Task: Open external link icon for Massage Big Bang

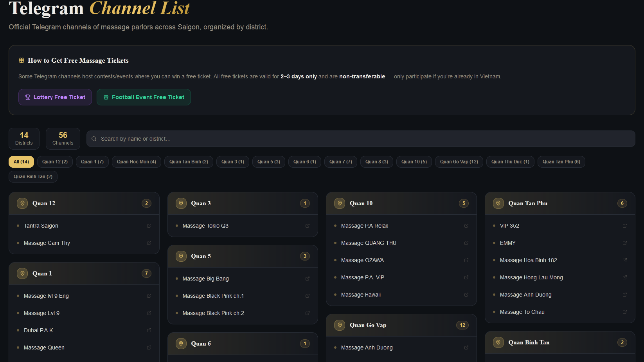Action: click(308, 279)
